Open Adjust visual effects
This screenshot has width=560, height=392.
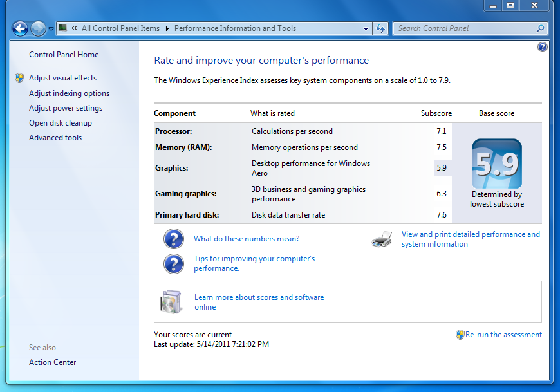pos(62,78)
